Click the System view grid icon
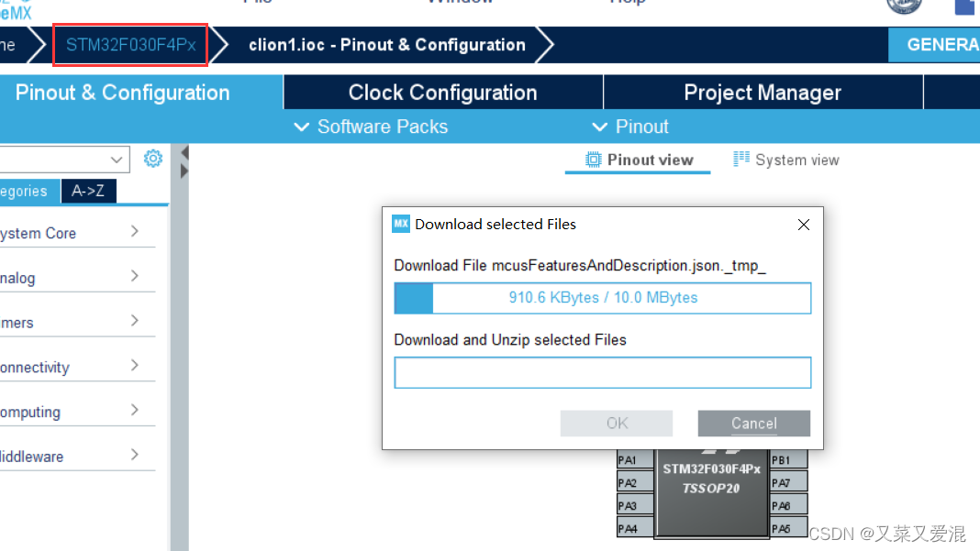 coord(741,160)
